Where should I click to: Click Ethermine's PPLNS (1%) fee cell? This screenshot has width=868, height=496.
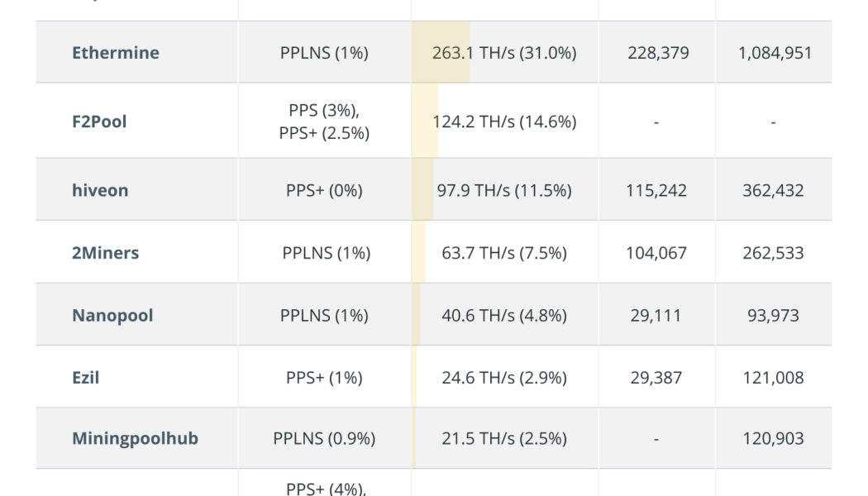[x=324, y=53]
